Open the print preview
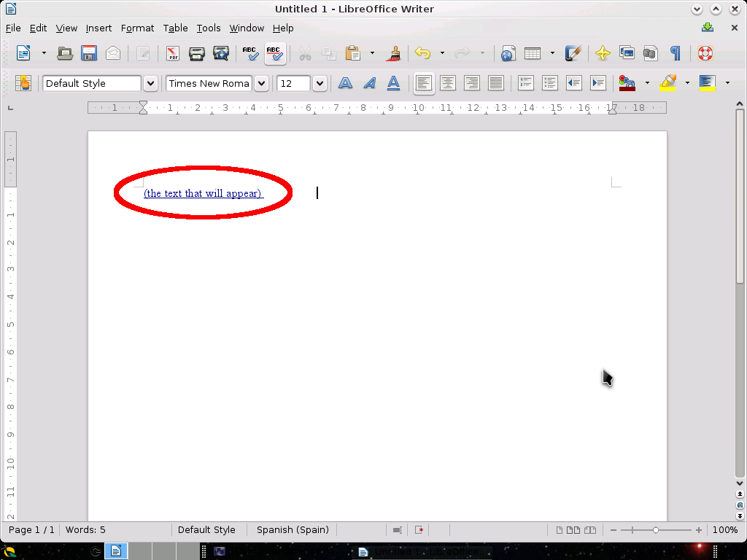 220,53
